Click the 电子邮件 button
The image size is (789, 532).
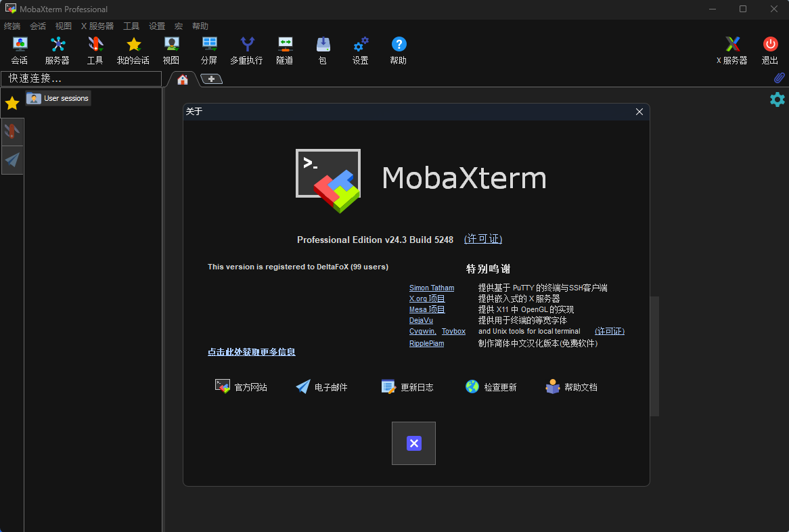point(321,387)
